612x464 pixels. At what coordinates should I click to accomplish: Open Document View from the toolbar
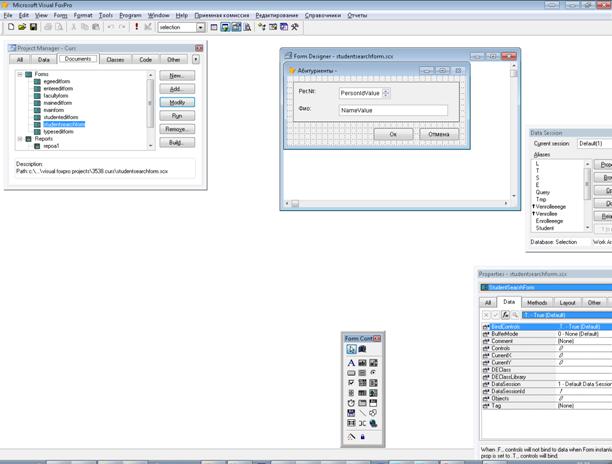pyautogui.click(x=247, y=27)
